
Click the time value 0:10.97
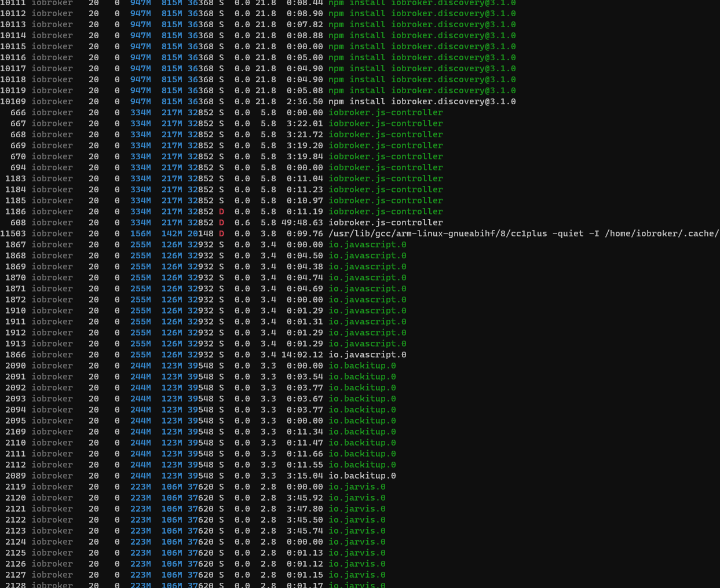click(305, 200)
